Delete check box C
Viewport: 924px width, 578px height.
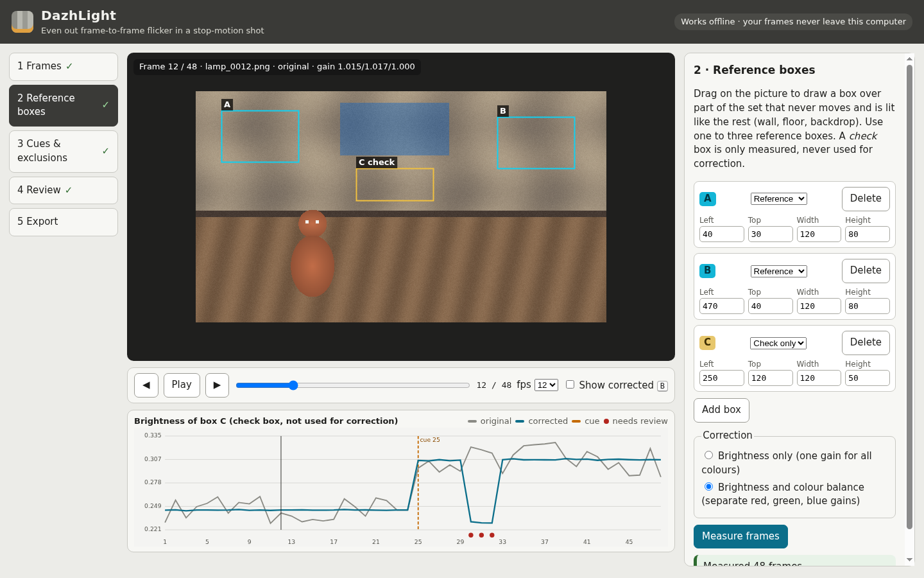click(x=866, y=343)
